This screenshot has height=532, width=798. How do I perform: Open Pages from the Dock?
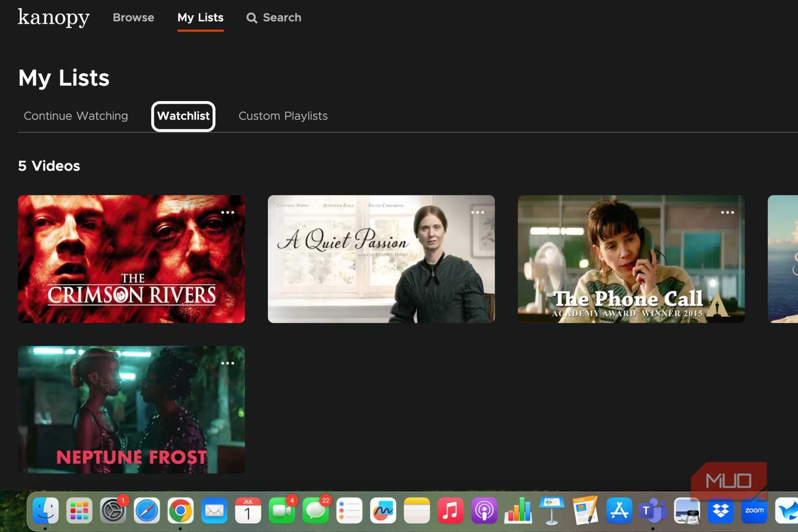586,511
